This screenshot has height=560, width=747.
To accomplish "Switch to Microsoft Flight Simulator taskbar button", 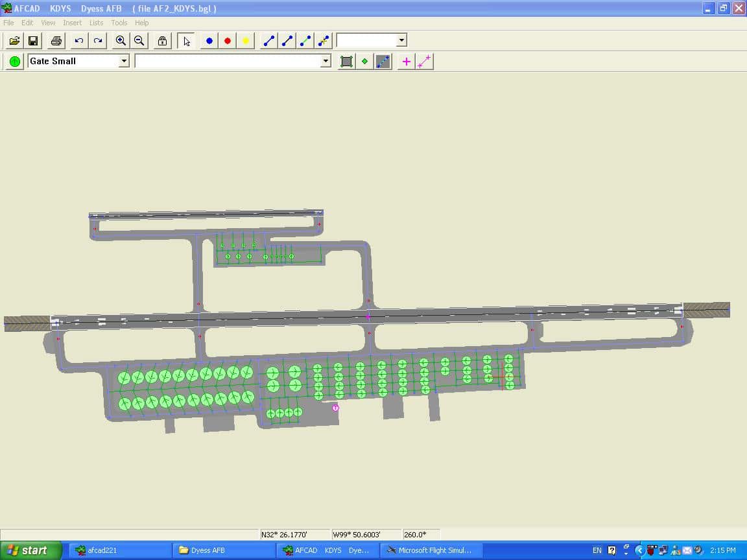I will (x=429, y=550).
